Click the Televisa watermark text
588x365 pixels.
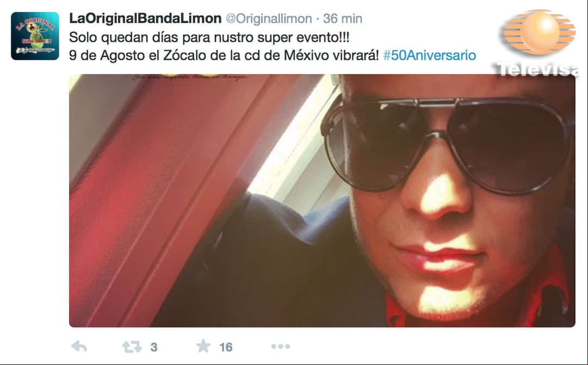click(537, 70)
